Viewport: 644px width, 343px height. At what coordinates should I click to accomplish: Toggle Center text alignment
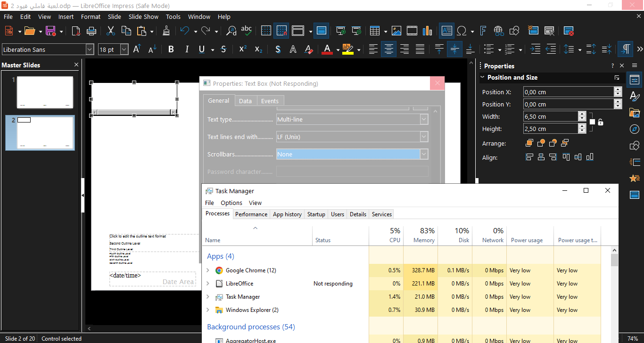point(388,49)
